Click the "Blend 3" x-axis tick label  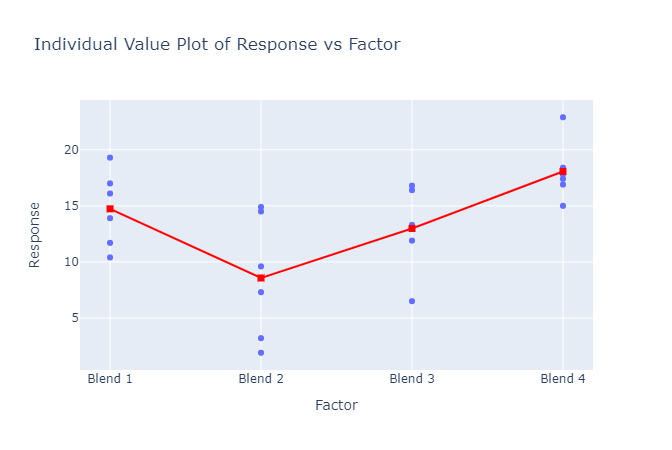click(x=412, y=379)
